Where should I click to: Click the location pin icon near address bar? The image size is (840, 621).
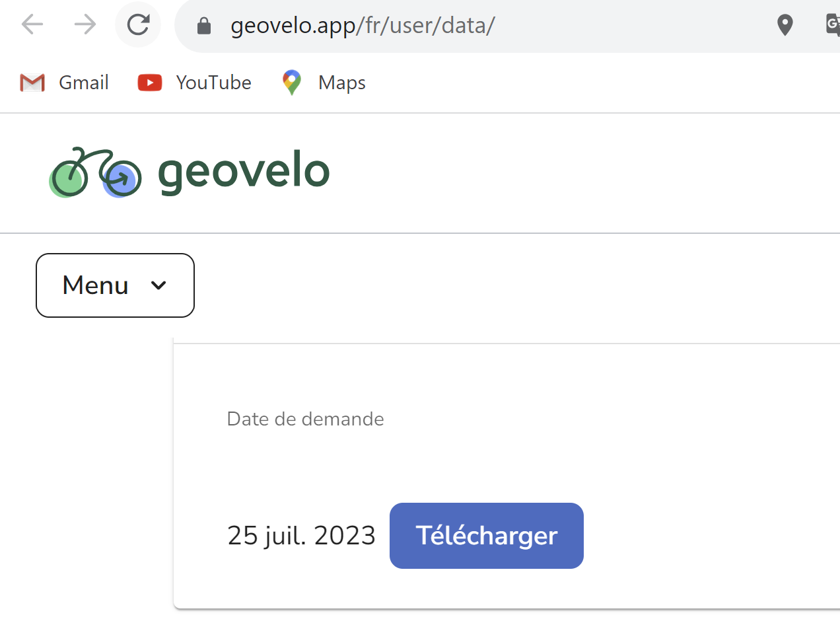pyautogui.click(x=785, y=25)
